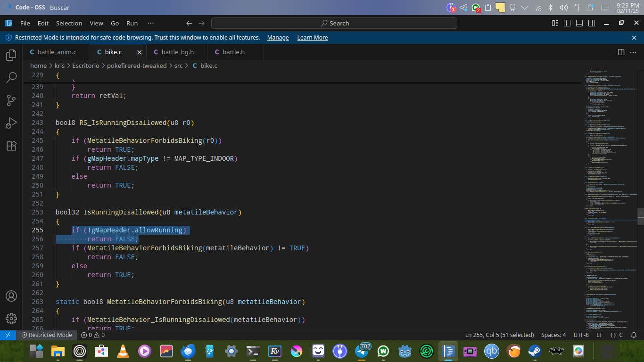
Task: Open the Source Control view
Action: coord(11,100)
